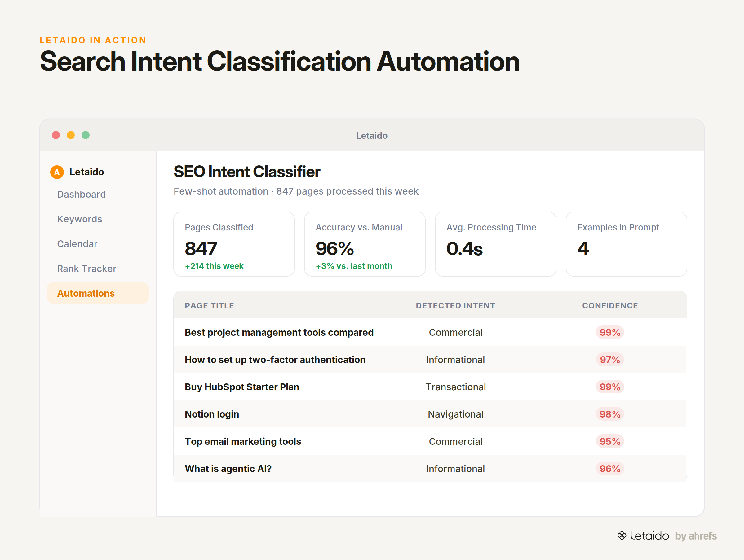Select 'Best project management tools compared' row title
This screenshot has width=744, height=560.
pyautogui.click(x=279, y=332)
